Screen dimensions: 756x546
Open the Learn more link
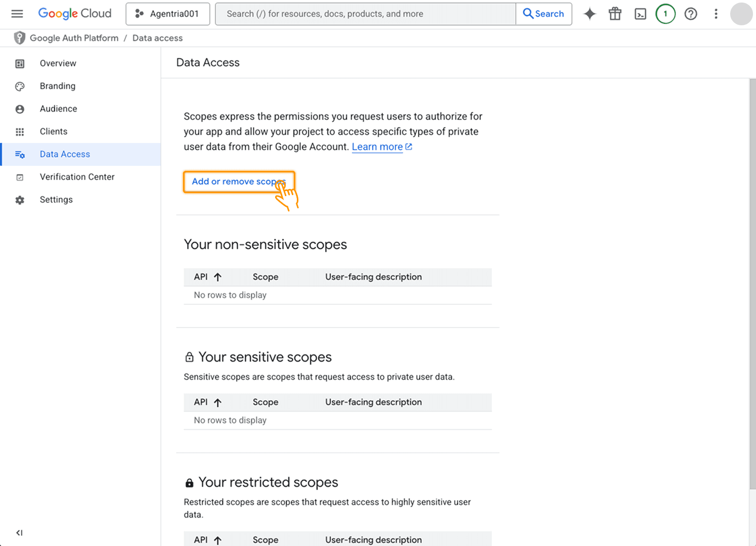[377, 147]
